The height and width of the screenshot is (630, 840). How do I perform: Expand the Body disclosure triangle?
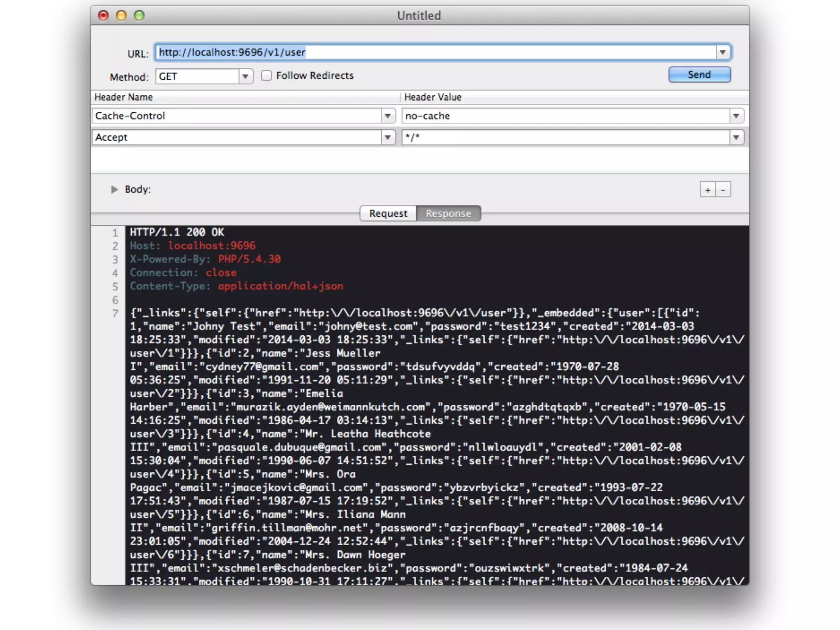point(114,189)
